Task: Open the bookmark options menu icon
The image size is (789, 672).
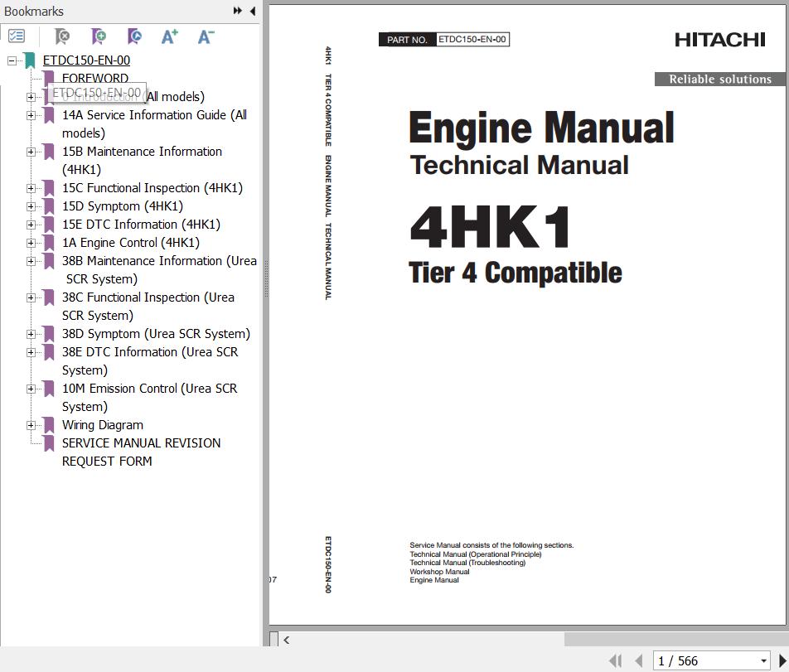Action: 17,36
